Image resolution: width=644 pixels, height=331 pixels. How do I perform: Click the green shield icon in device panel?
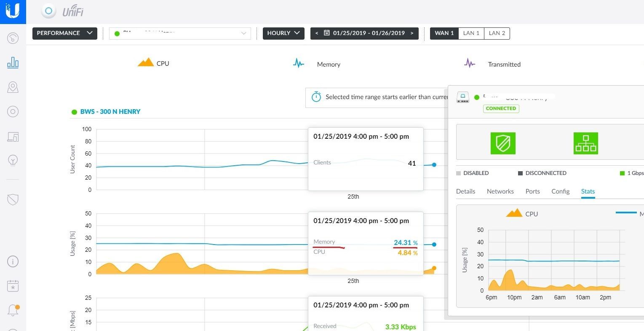pos(503,143)
